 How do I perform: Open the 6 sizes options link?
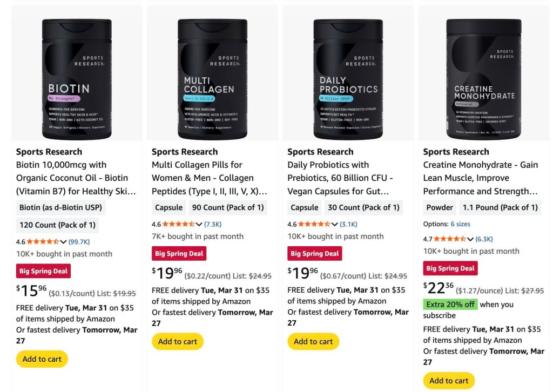pos(460,224)
